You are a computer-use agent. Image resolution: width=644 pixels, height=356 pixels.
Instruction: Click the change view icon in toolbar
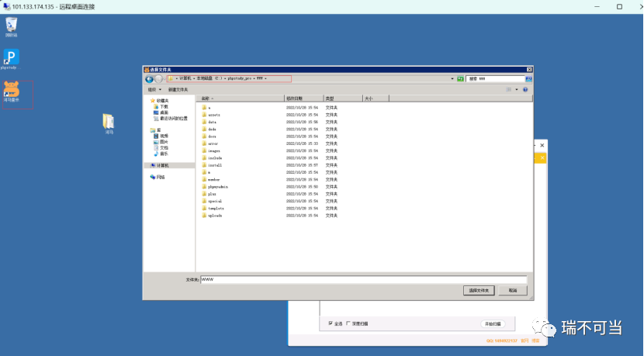pos(509,89)
